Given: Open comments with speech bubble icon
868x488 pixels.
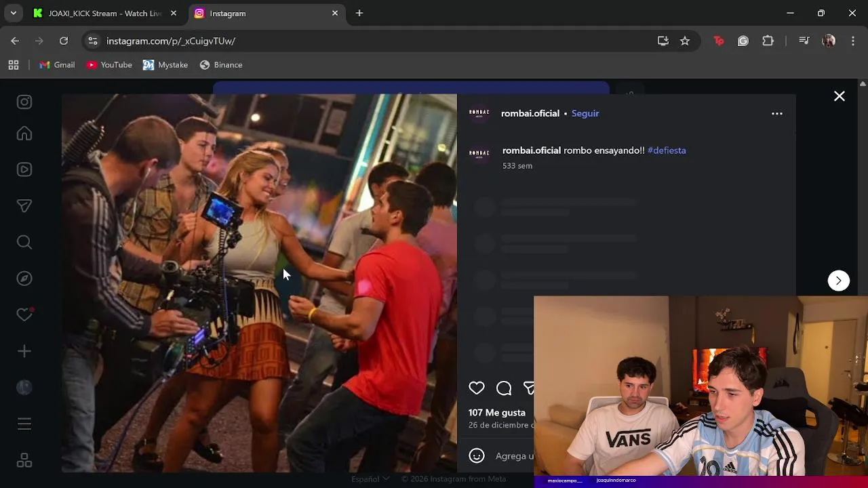Looking at the screenshot, I should click(504, 388).
